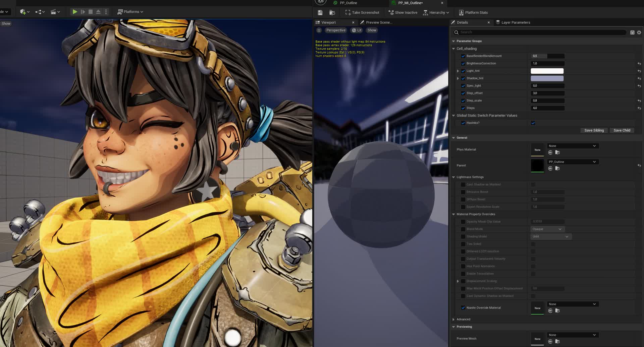Open the Parent material PP_Outline dropdown

click(x=572, y=162)
